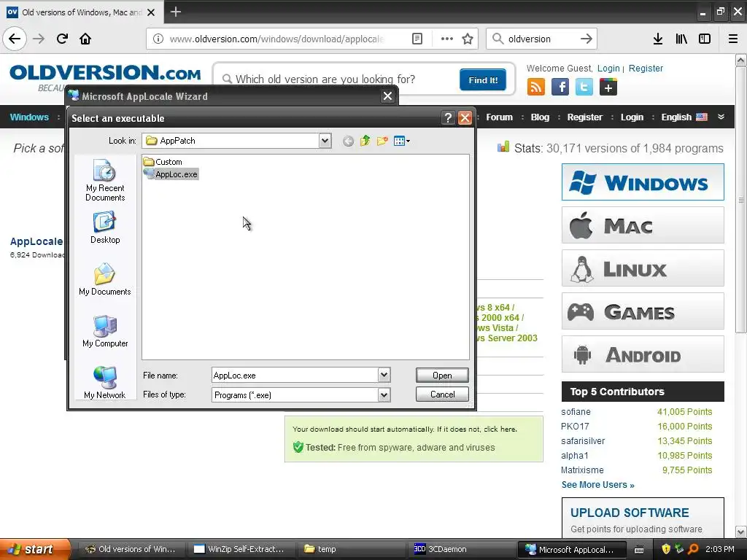Open a new browser tab with plus
Viewport: 747px width, 560px height.
[175, 12]
